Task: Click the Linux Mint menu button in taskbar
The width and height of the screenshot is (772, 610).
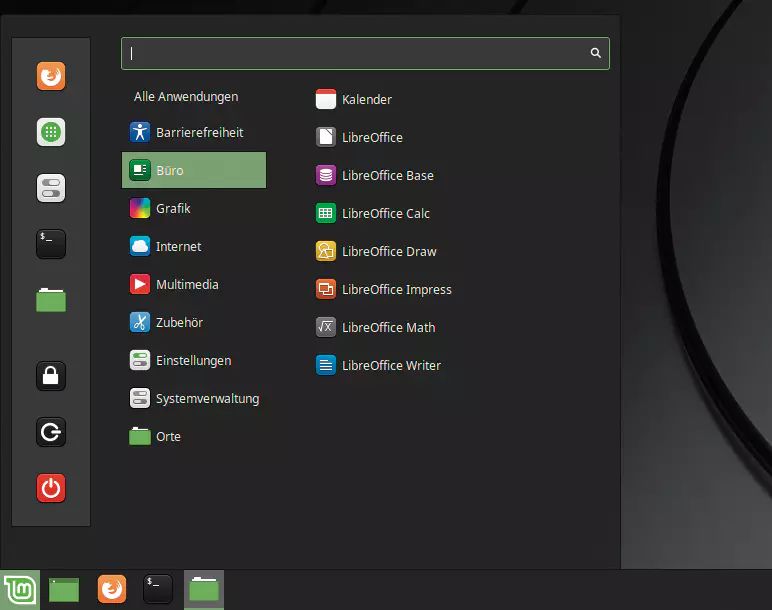Action: click(19, 590)
